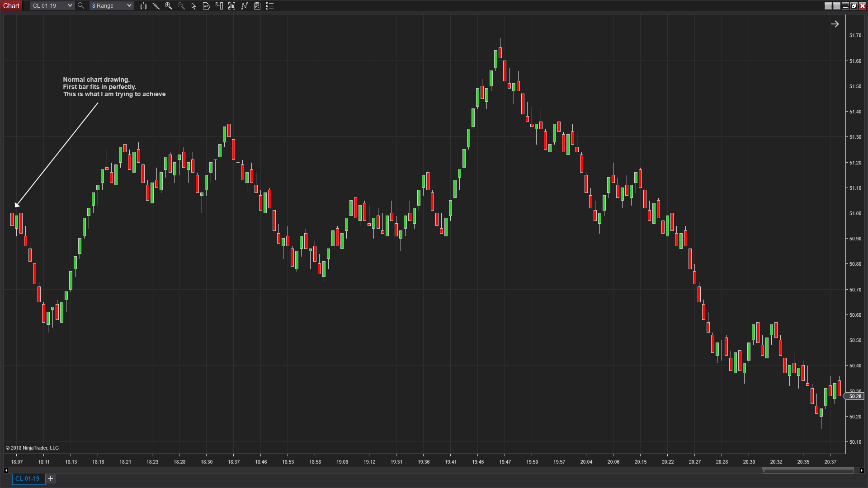Image resolution: width=868 pixels, height=488 pixels.
Task: Click the horizontal scrollbar thumb
Action: click(x=808, y=470)
